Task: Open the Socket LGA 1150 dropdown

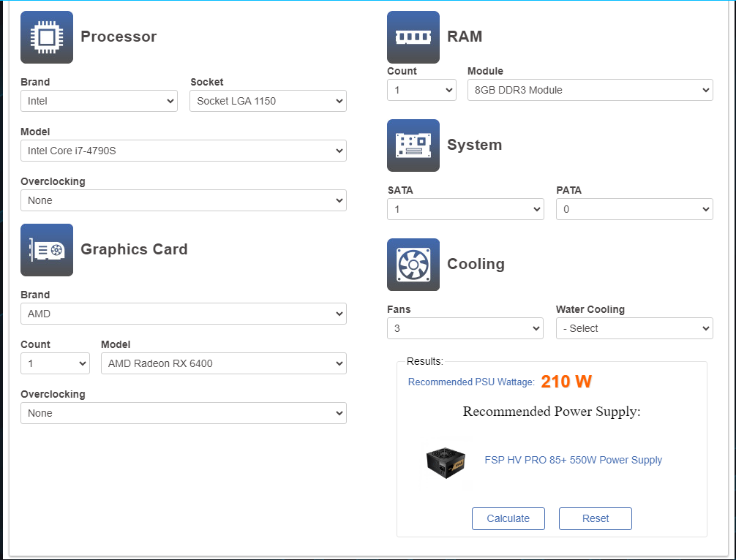Action: click(268, 101)
